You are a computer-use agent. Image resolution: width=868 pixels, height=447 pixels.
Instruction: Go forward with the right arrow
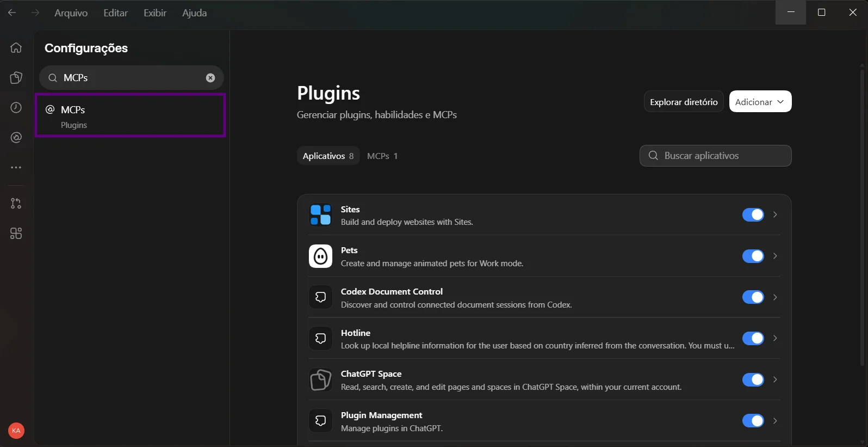pyautogui.click(x=35, y=13)
